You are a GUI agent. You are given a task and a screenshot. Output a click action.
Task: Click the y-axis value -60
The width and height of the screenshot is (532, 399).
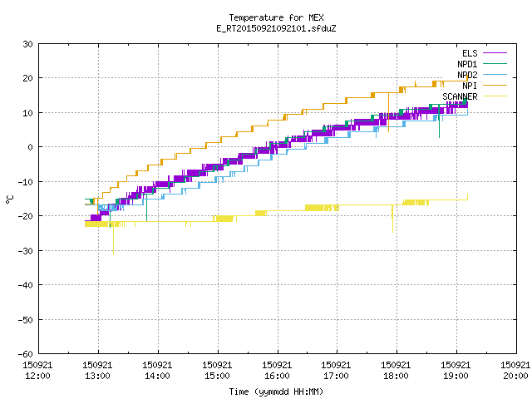click(x=26, y=354)
